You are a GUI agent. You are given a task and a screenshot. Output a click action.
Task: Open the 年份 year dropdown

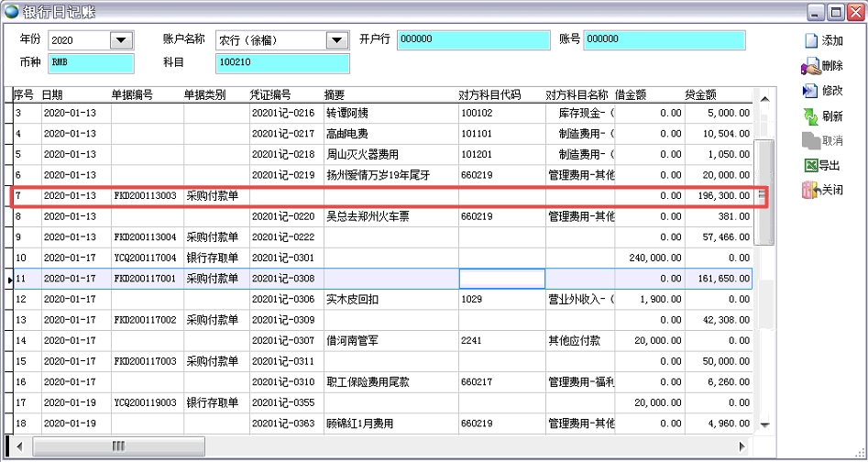(121, 40)
